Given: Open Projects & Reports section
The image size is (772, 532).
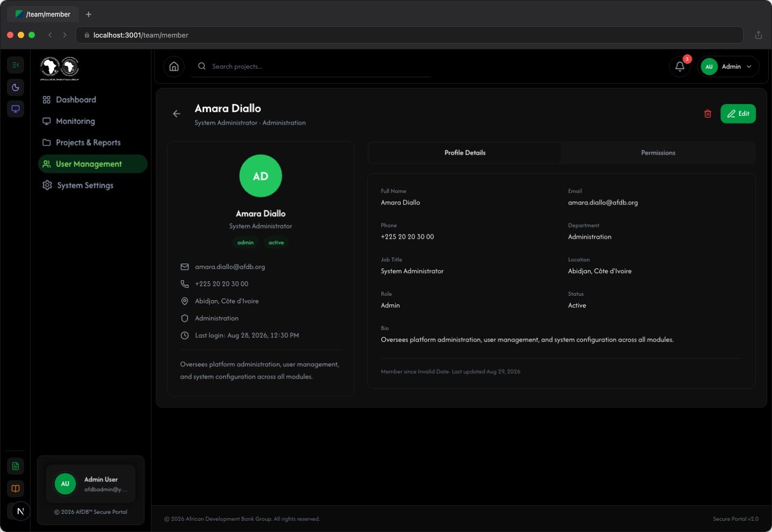Looking at the screenshot, I should (92, 143).
